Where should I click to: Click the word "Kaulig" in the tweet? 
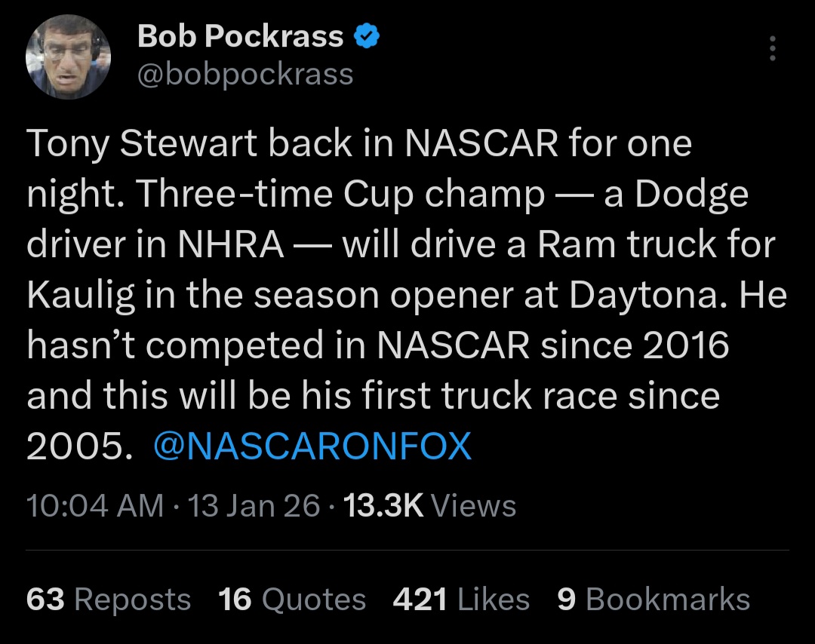[x=81, y=295]
